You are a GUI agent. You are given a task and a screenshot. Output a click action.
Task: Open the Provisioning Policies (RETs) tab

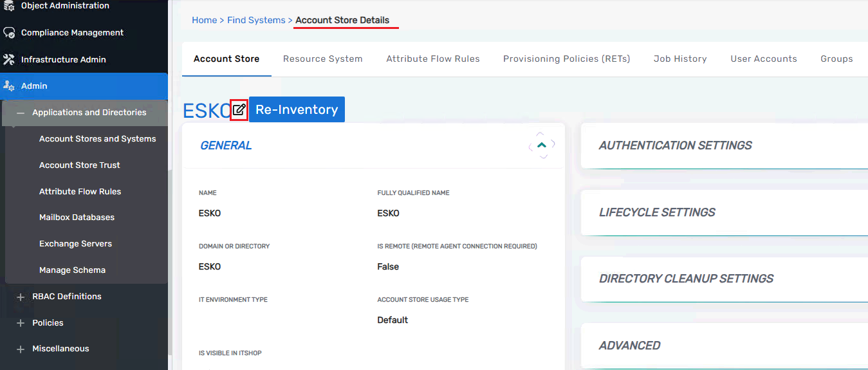point(567,59)
